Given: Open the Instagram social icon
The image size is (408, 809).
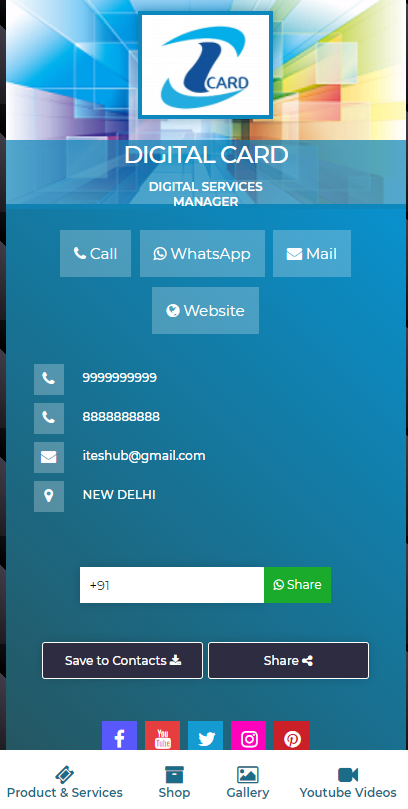Looking at the screenshot, I should tap(248, 736).
